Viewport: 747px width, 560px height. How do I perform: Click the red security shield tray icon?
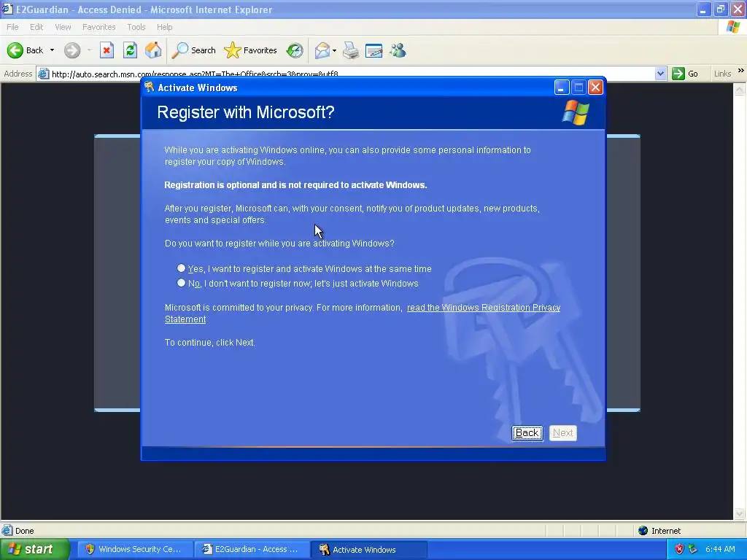679,549
